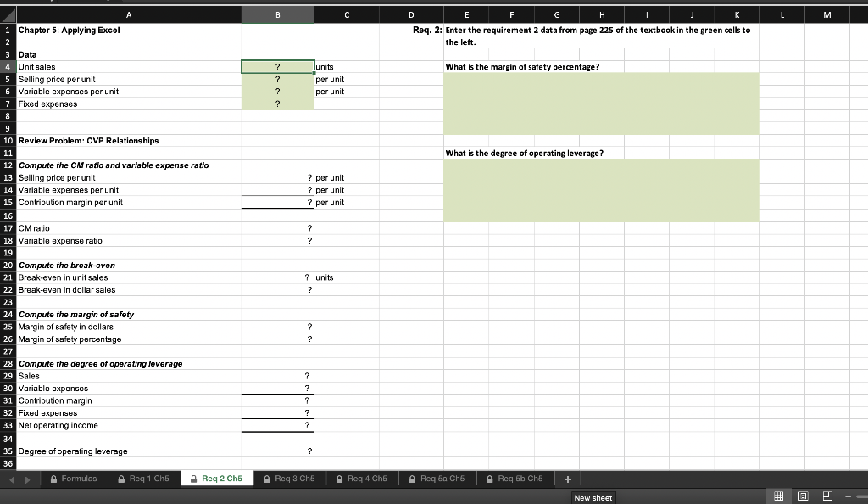Click row header 12
Viewport: 868px width, 504px height.
point(6,165)
